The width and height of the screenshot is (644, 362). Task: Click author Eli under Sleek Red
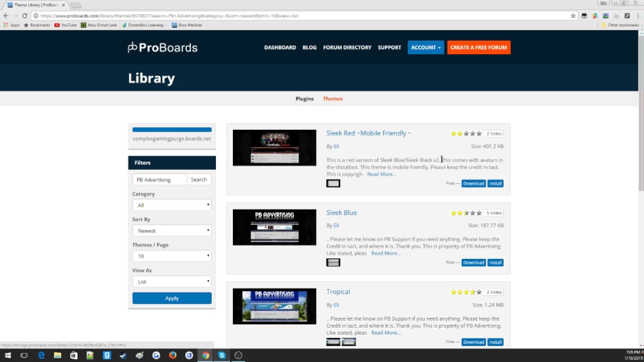336,146
